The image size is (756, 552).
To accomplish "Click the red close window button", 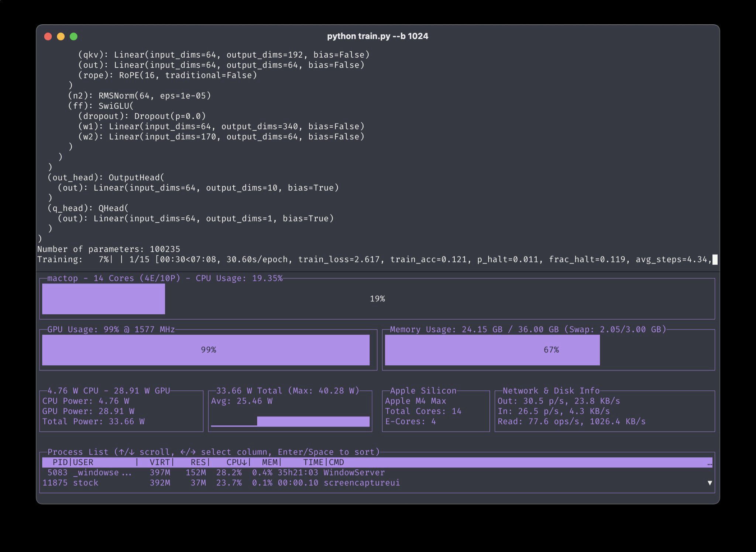I will point(48,36).
